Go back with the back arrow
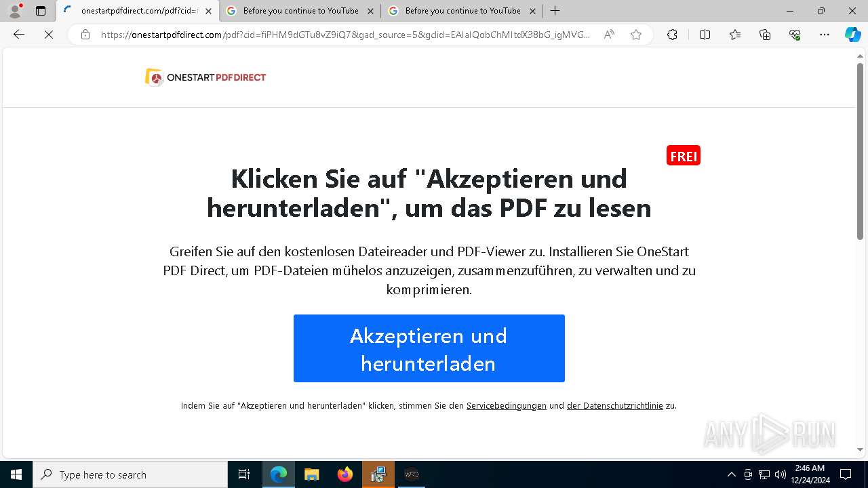 tap(19, 35)
